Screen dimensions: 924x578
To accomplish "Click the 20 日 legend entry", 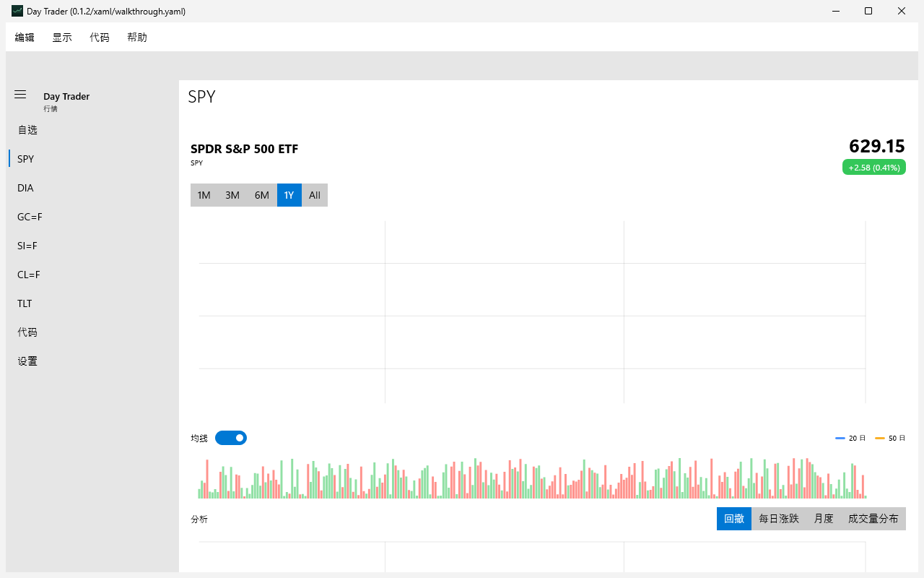I will pos(850,439).
